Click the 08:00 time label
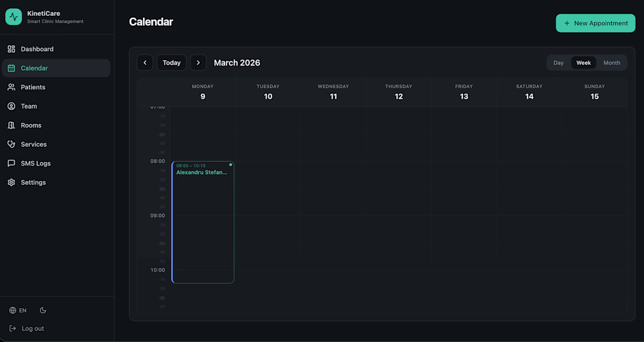 tap(157, 161)
